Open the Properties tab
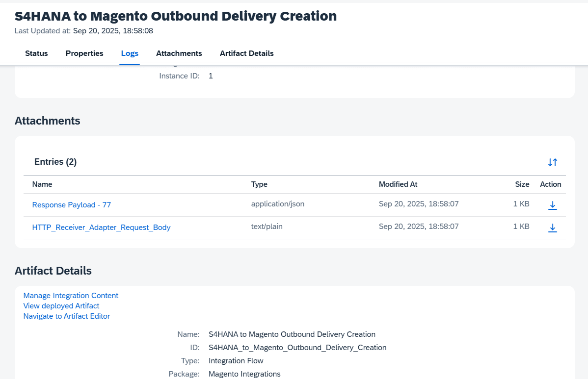The width and height of the screenshot is (588, 379). point(84,53)
